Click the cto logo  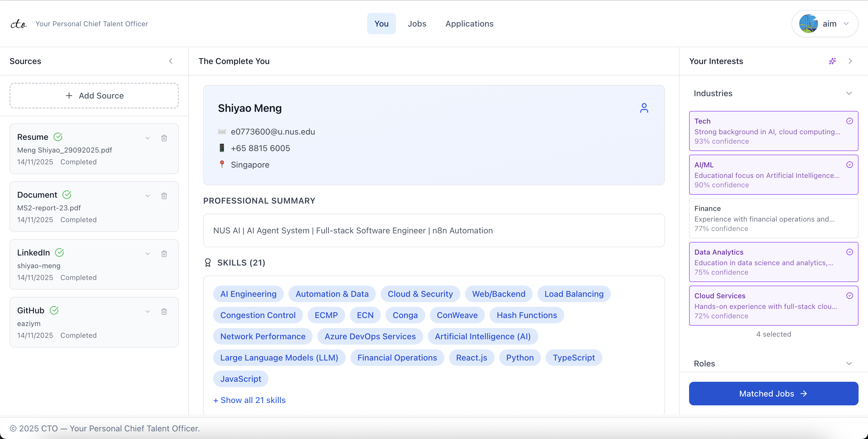click(19, 24)
